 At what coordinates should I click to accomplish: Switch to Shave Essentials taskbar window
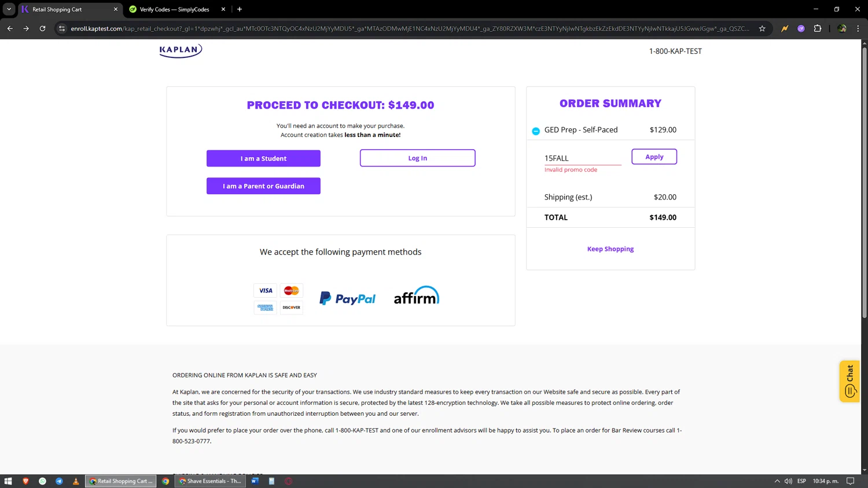[x=211, y=481]
